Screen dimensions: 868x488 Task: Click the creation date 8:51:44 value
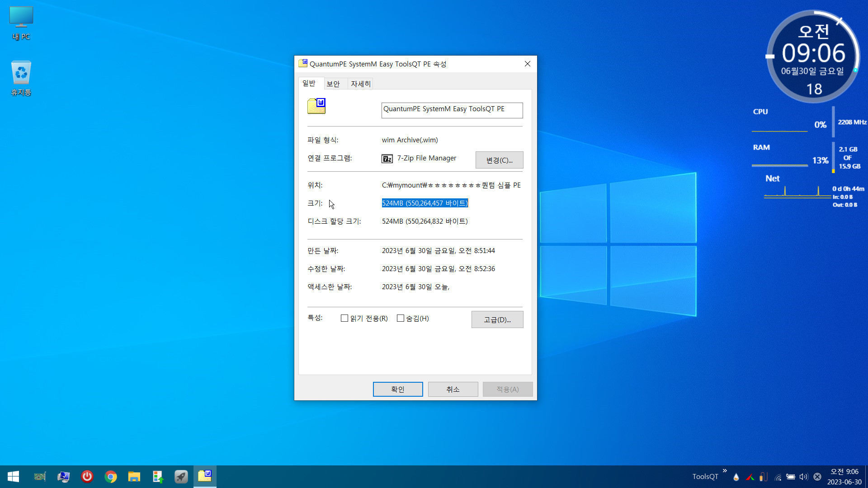point(439,251)
